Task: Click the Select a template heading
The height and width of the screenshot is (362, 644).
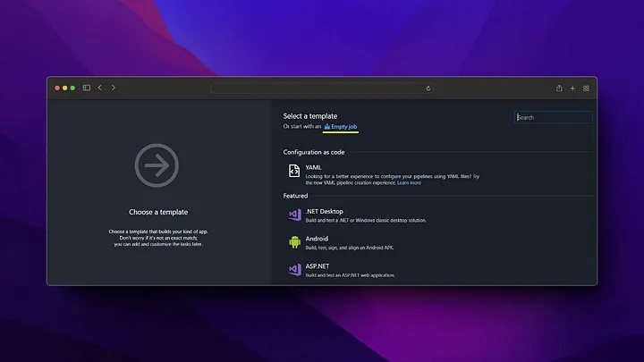Action: [310, 116]
